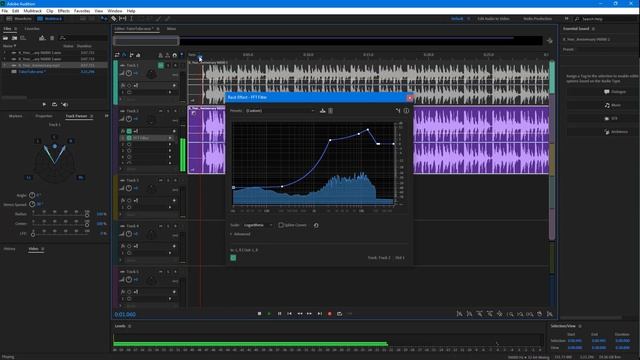
Task: Open the FFT Filter Presets dropdown
Action: coord(280,111)
